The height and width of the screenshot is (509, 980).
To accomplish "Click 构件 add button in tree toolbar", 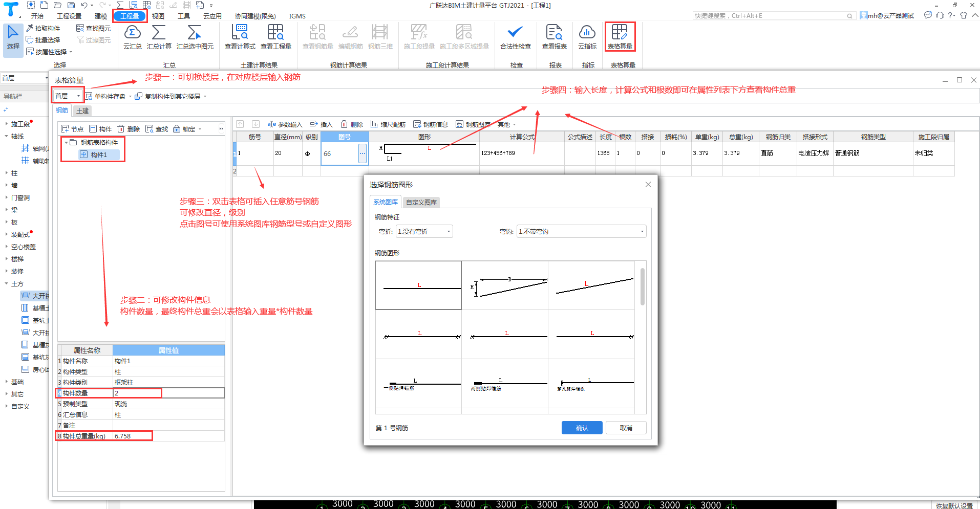I will 100,129.
